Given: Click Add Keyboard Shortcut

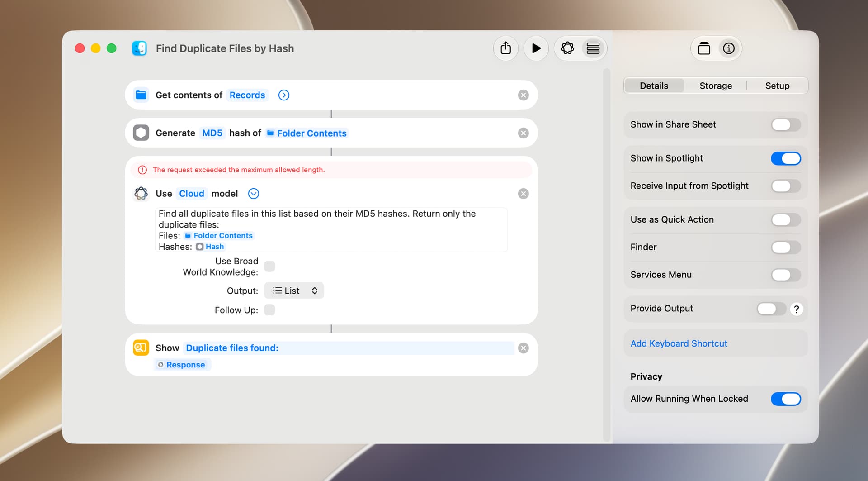Looking at the screenshot, I should [679, 343].
